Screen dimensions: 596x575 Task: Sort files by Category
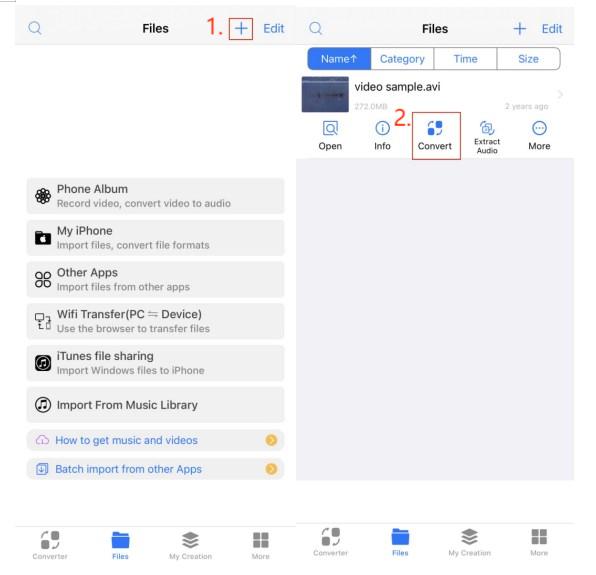pos(402,59)
